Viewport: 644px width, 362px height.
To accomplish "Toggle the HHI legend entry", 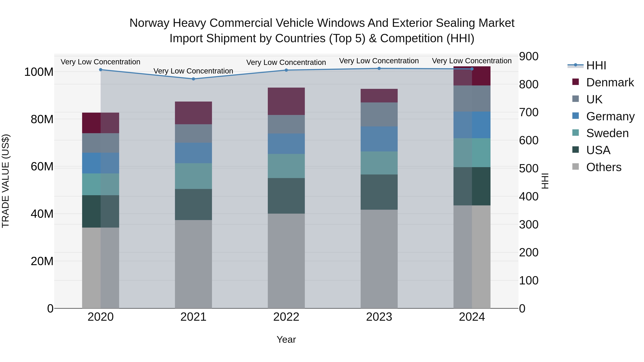I will (x=587, y=65).
